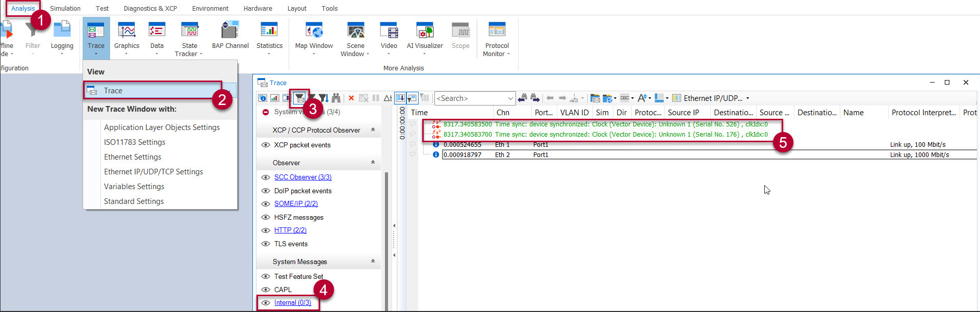Switch to the Hardware ribbon tab
This screenshot has width=980, height=312.
point(258,8)
